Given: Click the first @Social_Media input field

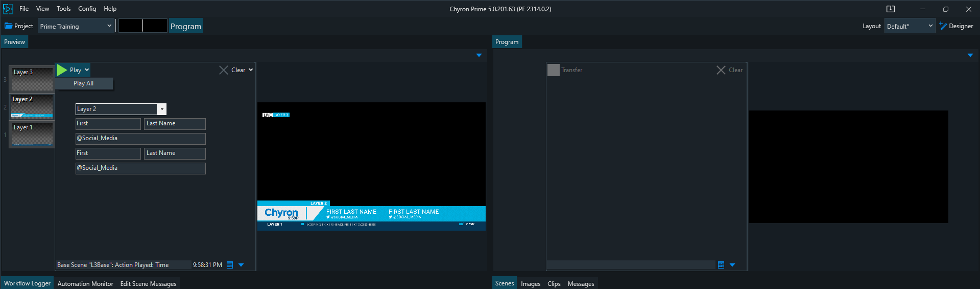Looking at the screenshot, I should [x=140, y=139].
